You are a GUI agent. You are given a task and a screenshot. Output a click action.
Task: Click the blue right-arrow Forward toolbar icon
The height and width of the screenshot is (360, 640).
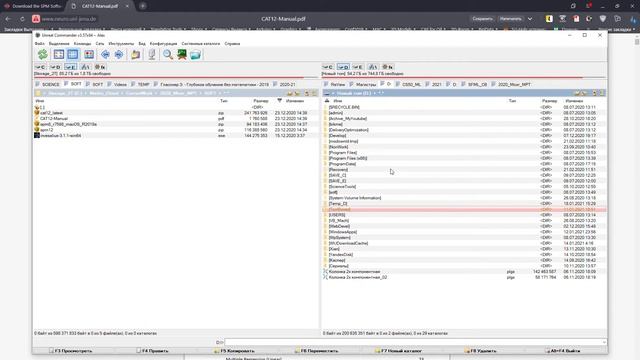pyautogui.click(x=119, y=54)
